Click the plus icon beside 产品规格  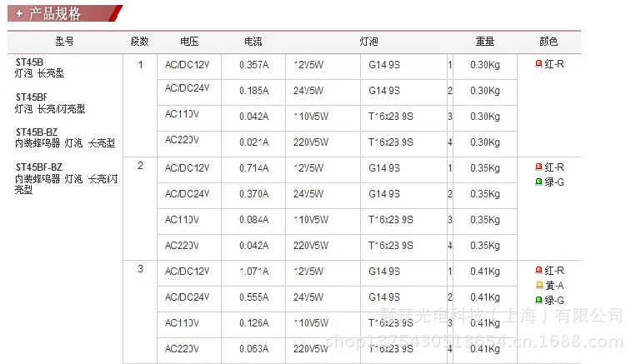(x=19, y=14)
